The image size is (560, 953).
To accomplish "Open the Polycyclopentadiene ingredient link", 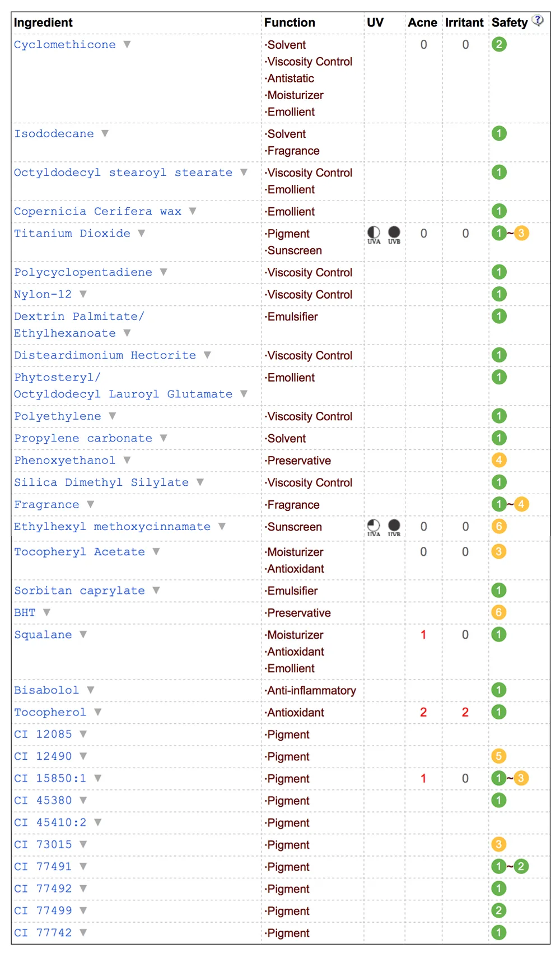I will click(x=83, y=272).
